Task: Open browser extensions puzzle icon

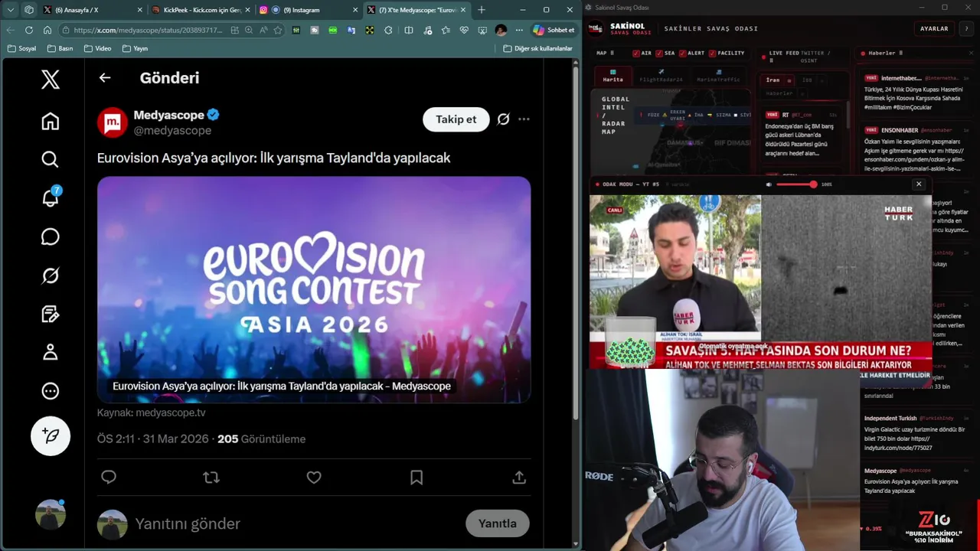Action: tap(388, 30)
